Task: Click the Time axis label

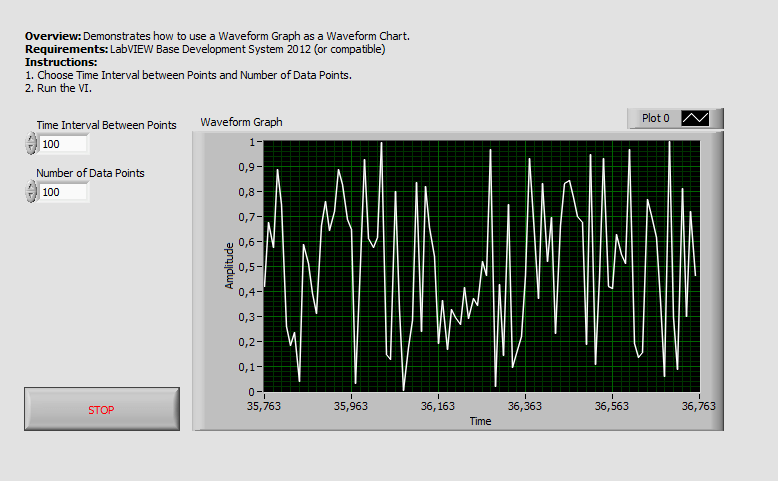Action: (480, 421)
